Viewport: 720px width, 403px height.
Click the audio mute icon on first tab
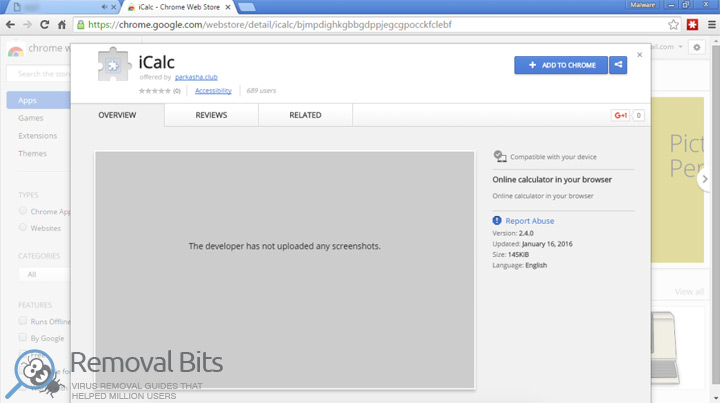[105, 7]
